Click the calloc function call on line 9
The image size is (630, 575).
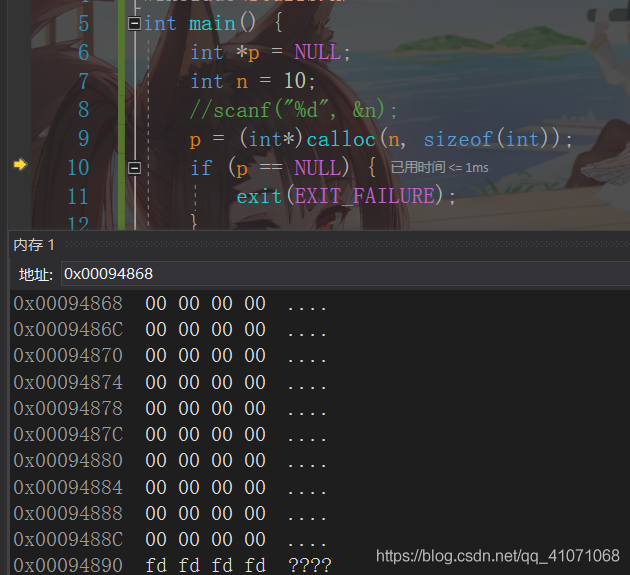pos(341,139)
